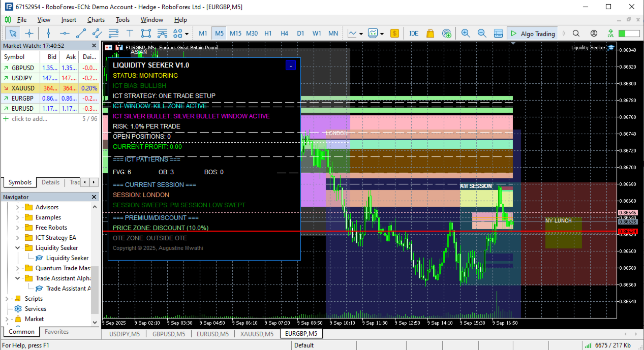Select XAUUSD row in Market Watch

(50, 88)
